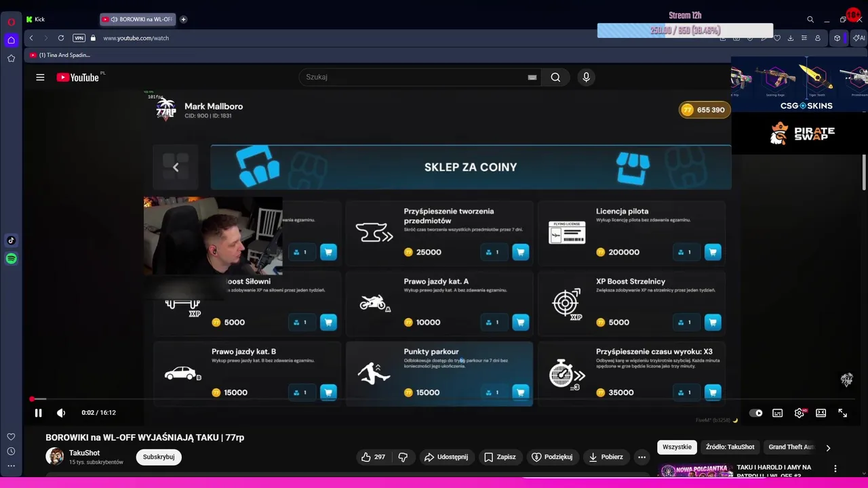Start voice search with the microphone
This screenshot has height=488, width=868.
click(x=586, y=77)
